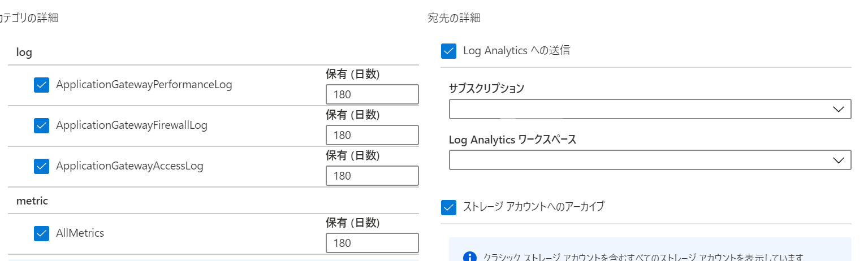The width and height of the screenshot is (868, 261).
Task: Click the Log Analytics ワークスペース chevron arrow
Action: [838, 160]
